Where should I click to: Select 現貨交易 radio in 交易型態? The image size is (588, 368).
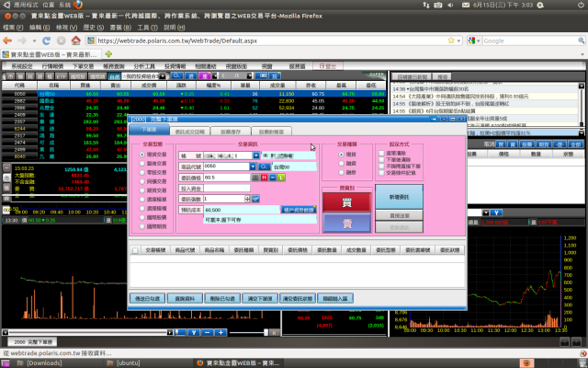tap(142, 155)
